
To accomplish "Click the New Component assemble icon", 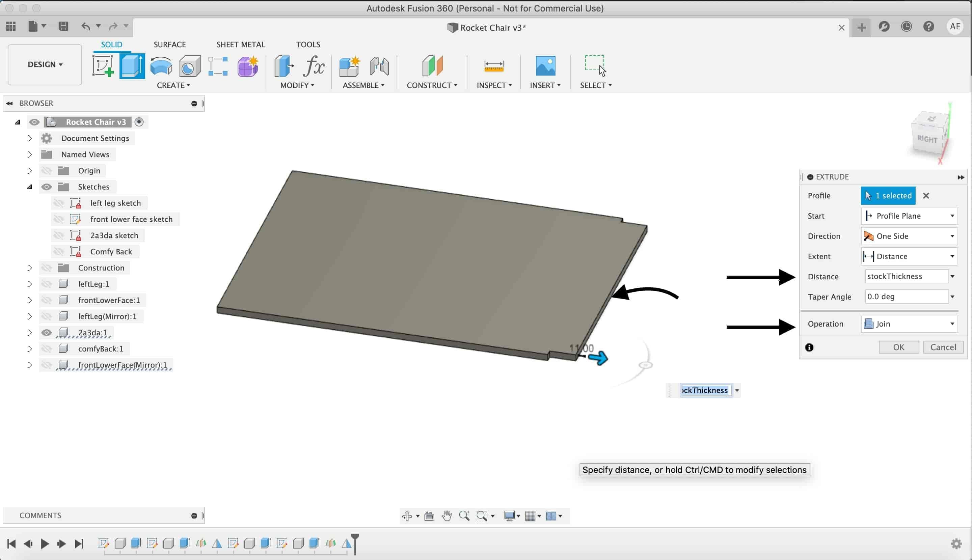I will pos(349,66).
